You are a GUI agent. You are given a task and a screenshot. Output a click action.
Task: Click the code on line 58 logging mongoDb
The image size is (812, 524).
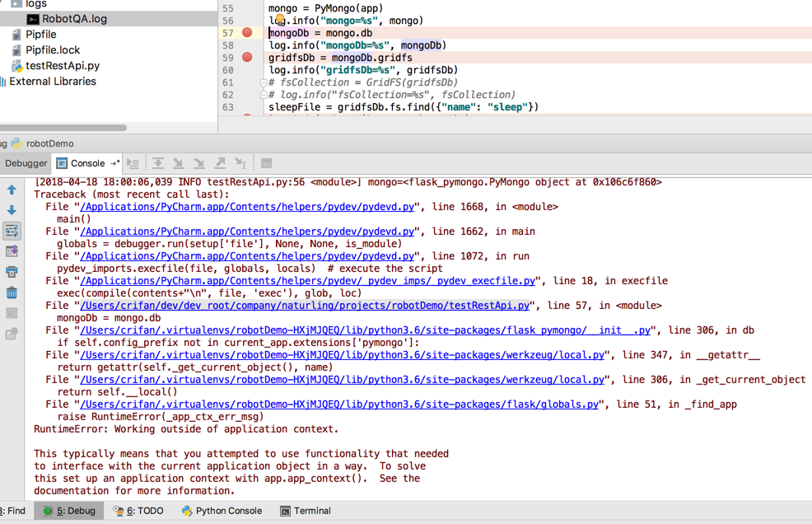click(357, 45)
